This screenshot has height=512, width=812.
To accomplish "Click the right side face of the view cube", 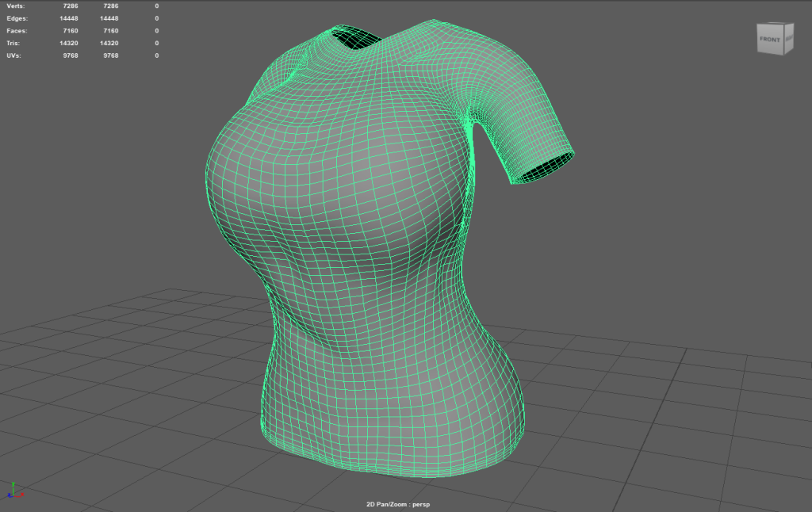I will 787,39.
